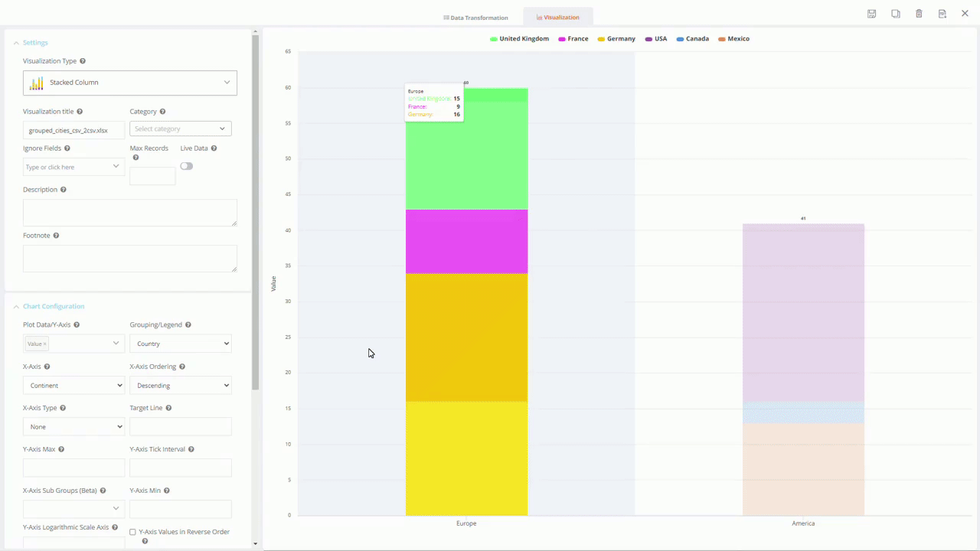Open the X-Axis Ordering dropdown

[x=181, y=386]
